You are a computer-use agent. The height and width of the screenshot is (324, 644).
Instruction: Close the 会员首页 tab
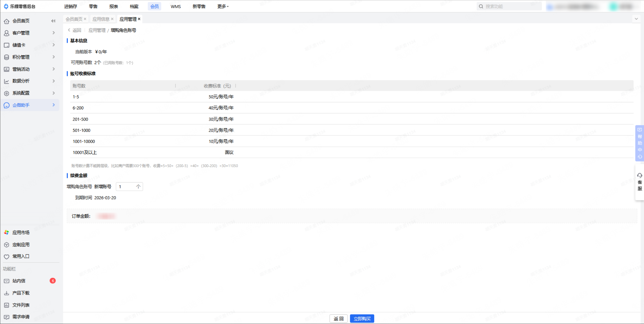click(x=85, y=19)
